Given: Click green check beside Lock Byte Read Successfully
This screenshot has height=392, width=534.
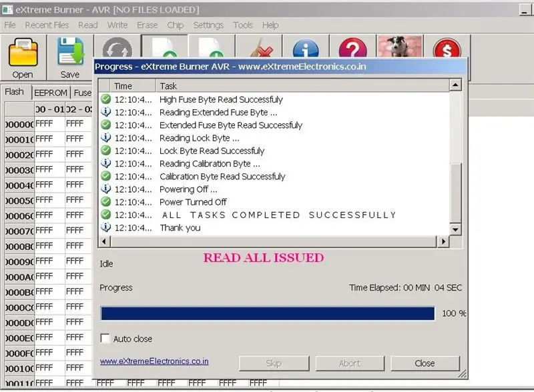Looking at the screenshot, I should [106, 151].
